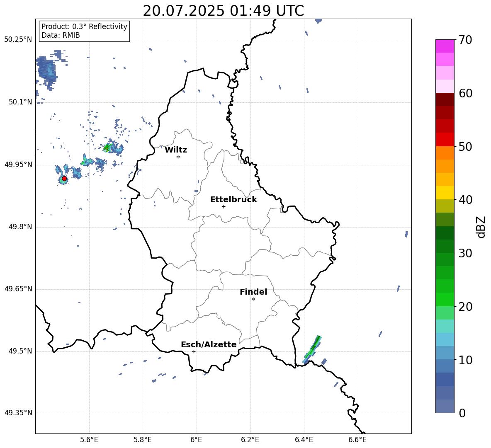Click the timestamp title 20.07.2025 01:49 UTC
491x448 pixels.
click(x=223, y=11)
